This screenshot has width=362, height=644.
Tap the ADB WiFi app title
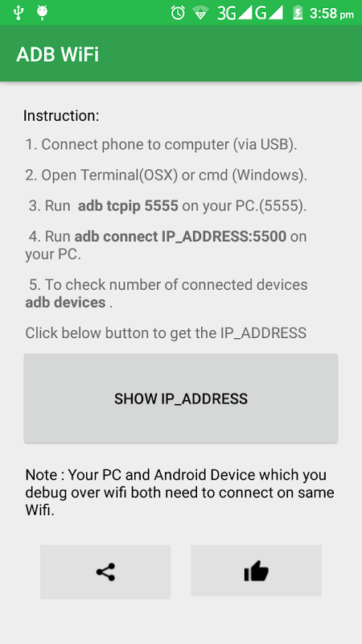point(57,55)
